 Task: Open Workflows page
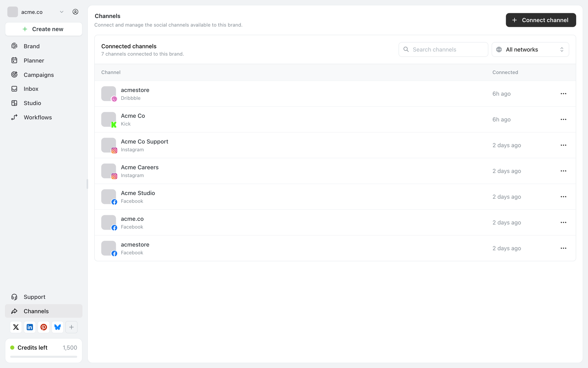pyautogui.click(x=44, y=117)
